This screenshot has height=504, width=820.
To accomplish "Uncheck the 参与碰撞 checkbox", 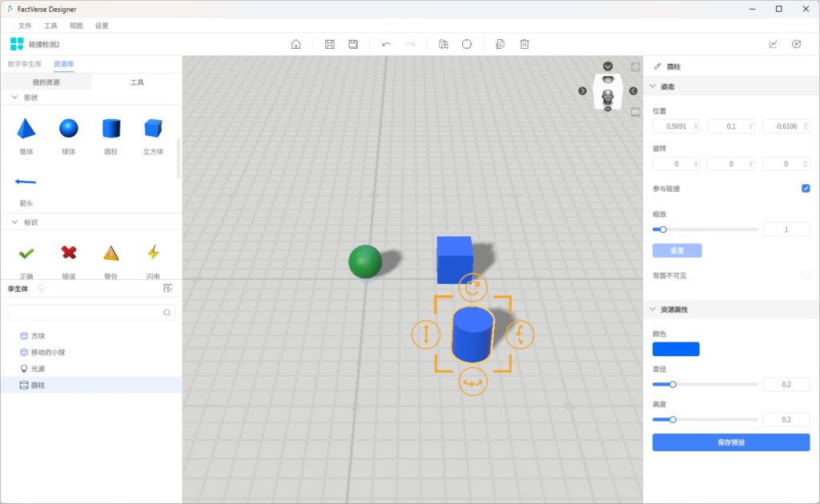I will click(806, 189).
